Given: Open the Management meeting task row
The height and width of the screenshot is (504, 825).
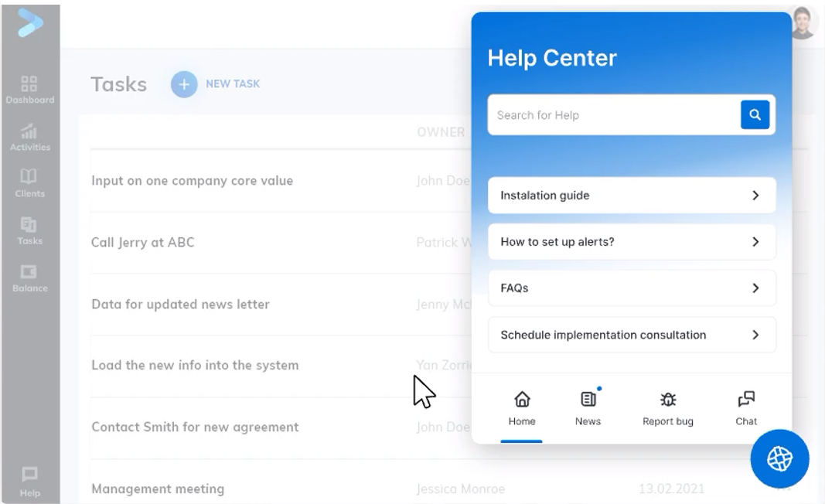Looking at the screenshot, I should pos(158,489).
